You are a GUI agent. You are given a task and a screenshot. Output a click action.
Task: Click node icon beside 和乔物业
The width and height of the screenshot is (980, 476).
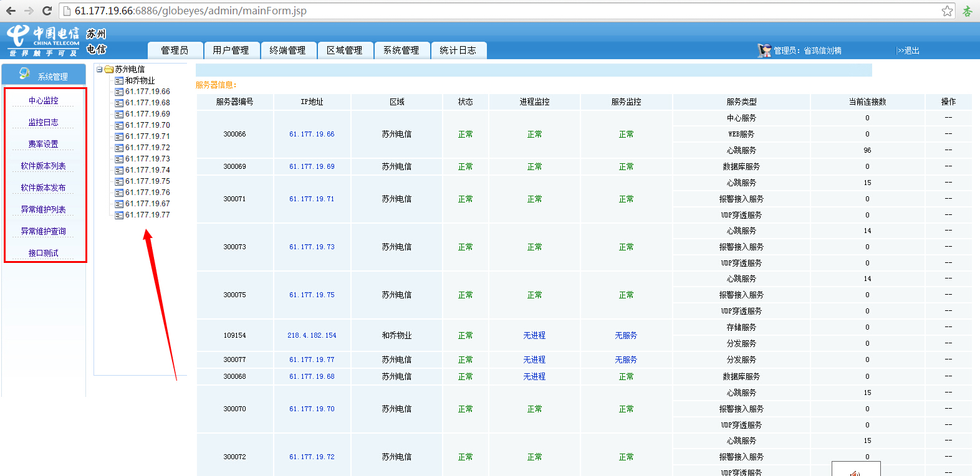click(x=119, y=80)
